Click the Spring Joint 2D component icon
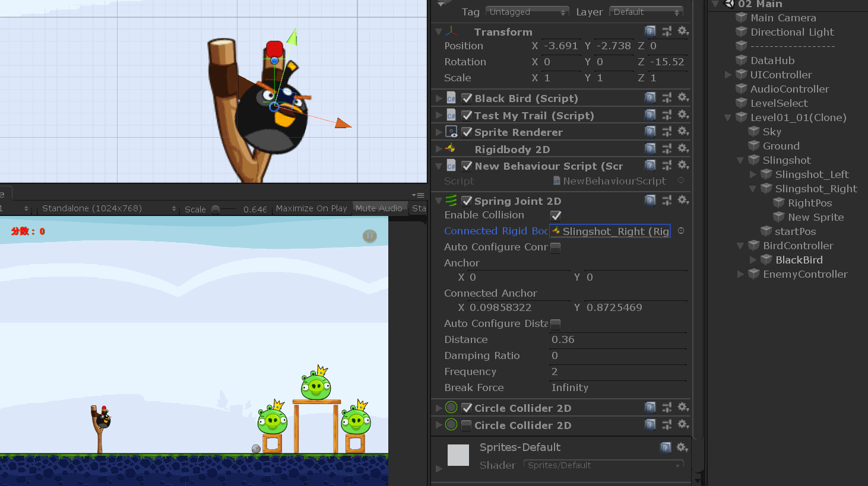This screenshot has height=486, width=868. tap(451, 201)
